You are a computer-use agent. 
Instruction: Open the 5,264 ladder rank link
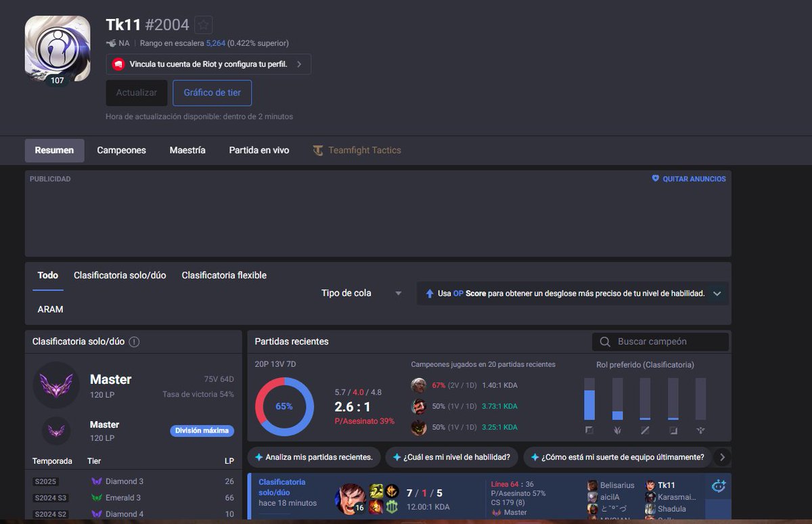click(215, 43)
